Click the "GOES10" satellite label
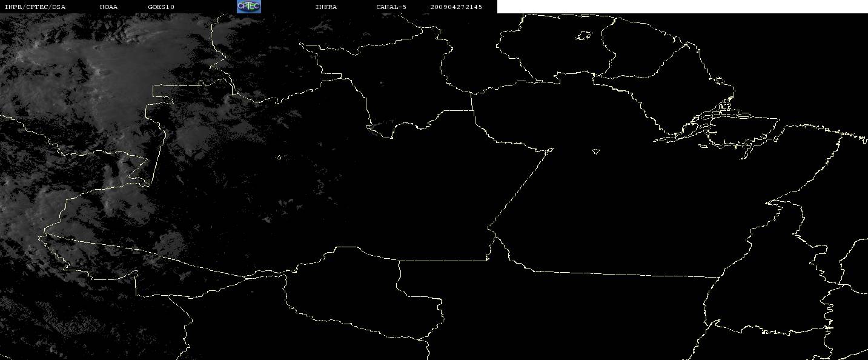 (x=161, y=7)
